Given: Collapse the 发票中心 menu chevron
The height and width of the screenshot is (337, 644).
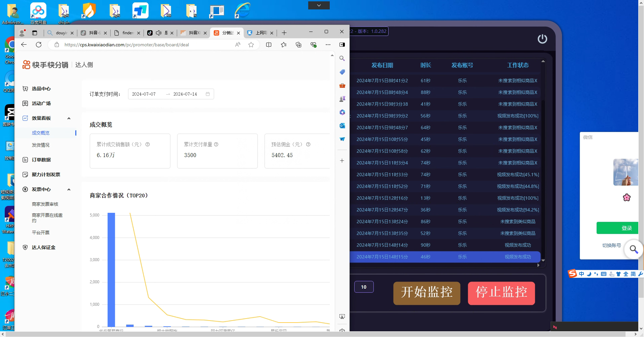Looking at the screenshot, I should [x=69, y=189].
